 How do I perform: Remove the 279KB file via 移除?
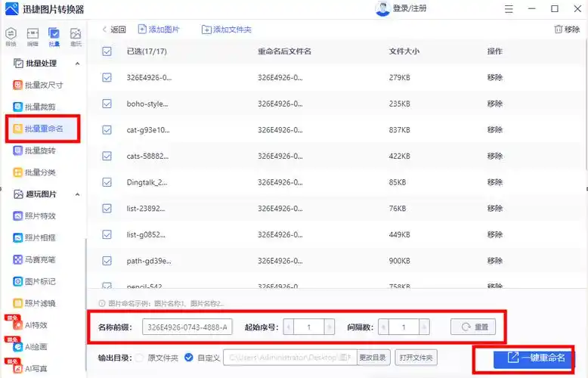coord(494,78)
